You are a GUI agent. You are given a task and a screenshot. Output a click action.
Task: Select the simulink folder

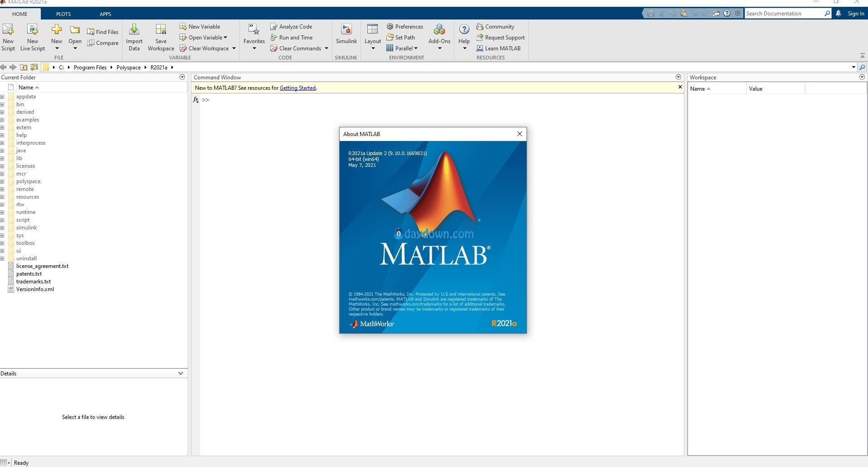click(26, 228)
